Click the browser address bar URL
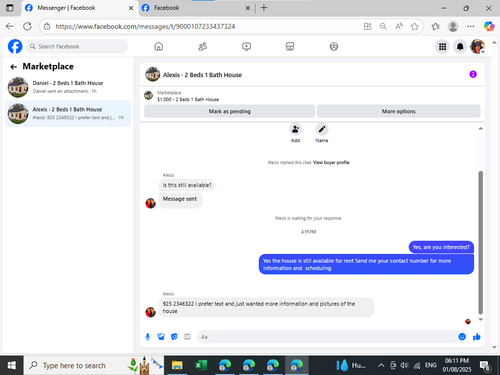500x375 pixels. (145, 26)
